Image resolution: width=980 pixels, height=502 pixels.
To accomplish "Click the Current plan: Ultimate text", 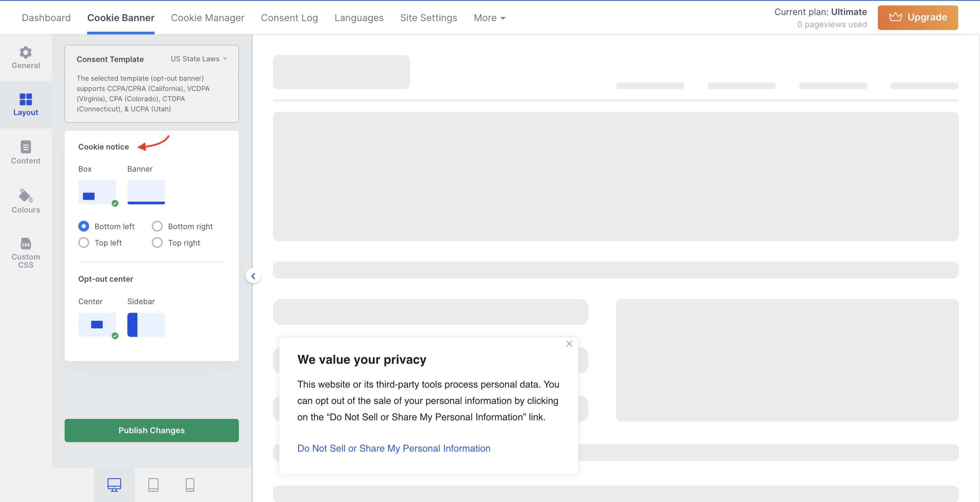I will (x=821, y=12).
